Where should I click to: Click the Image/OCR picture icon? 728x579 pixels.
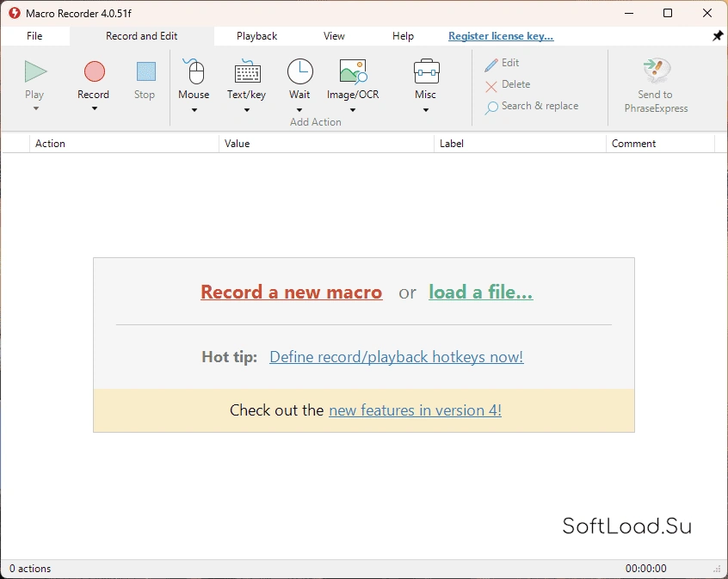tap(354, 71)
